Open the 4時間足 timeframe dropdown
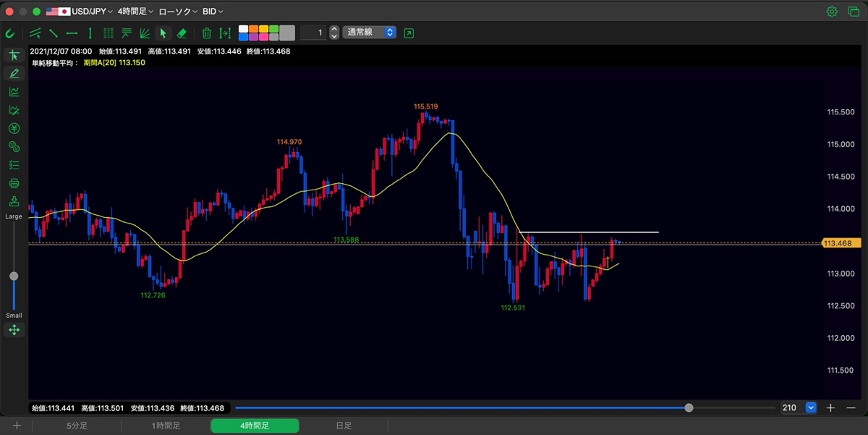The height and width of the screenshot is (435, 868). (135, 12)
